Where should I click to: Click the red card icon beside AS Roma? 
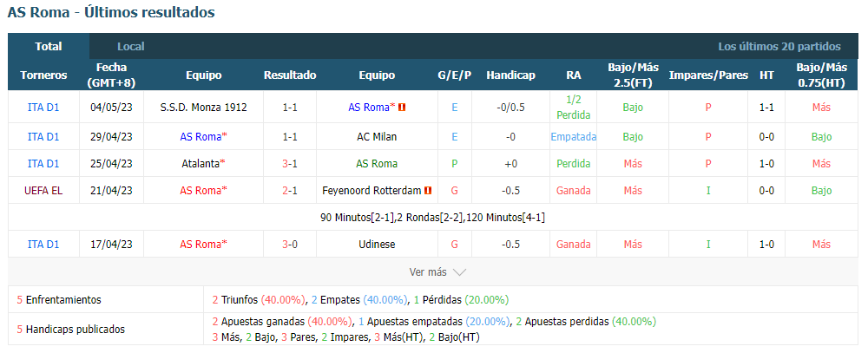[402, 108]
